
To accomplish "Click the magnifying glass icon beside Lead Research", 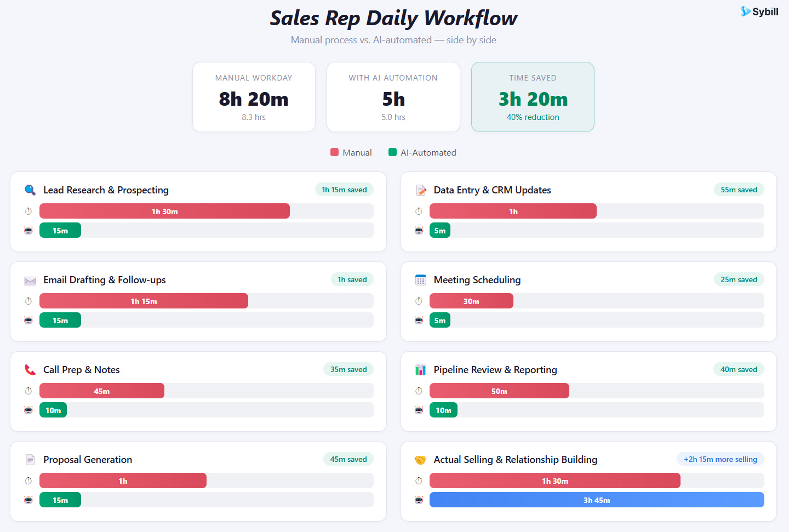I will [30, 190].
